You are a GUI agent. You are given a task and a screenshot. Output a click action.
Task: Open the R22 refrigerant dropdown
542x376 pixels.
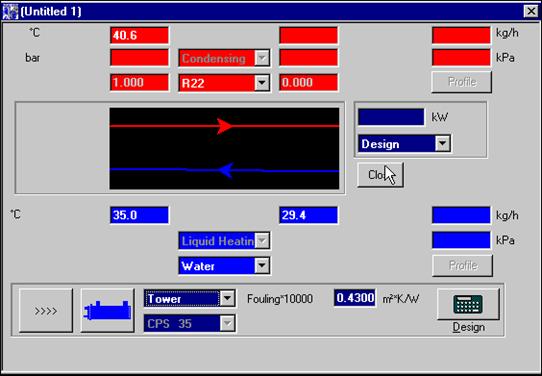[x=262, y=83]
